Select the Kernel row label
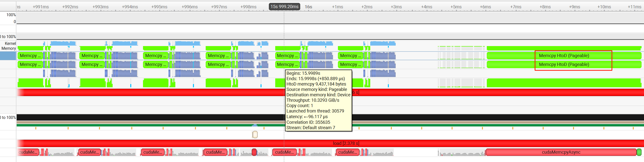Viewport: 644px width, 162px height. tap(10, 44)
